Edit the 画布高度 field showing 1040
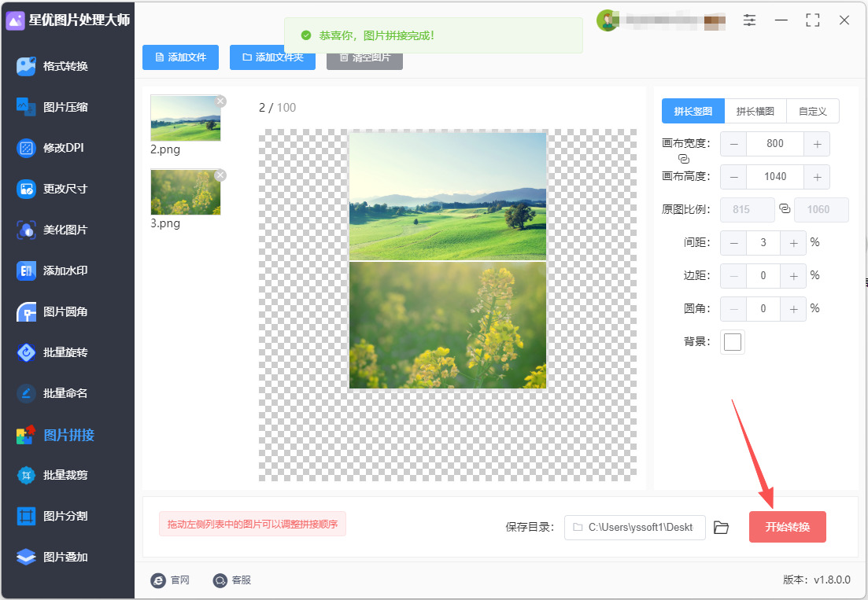This screenshot has width=868, height=600. (775, 177)
